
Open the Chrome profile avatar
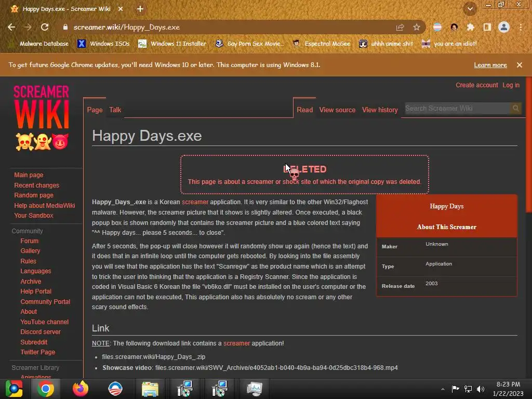[x=504, y=27]
